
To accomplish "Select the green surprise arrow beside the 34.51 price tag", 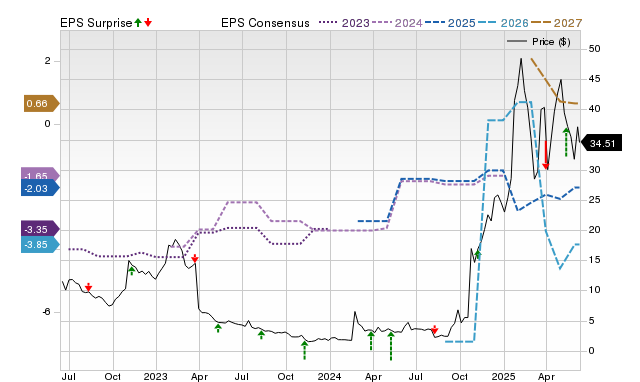I will (x=566, y=142).
